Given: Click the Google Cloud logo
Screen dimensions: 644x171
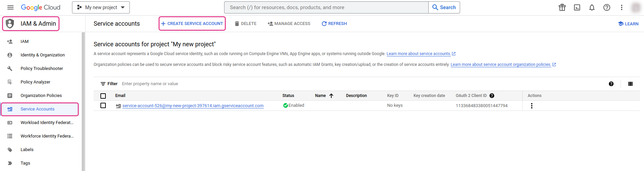Looking at the screenshot, I should 41,7.
